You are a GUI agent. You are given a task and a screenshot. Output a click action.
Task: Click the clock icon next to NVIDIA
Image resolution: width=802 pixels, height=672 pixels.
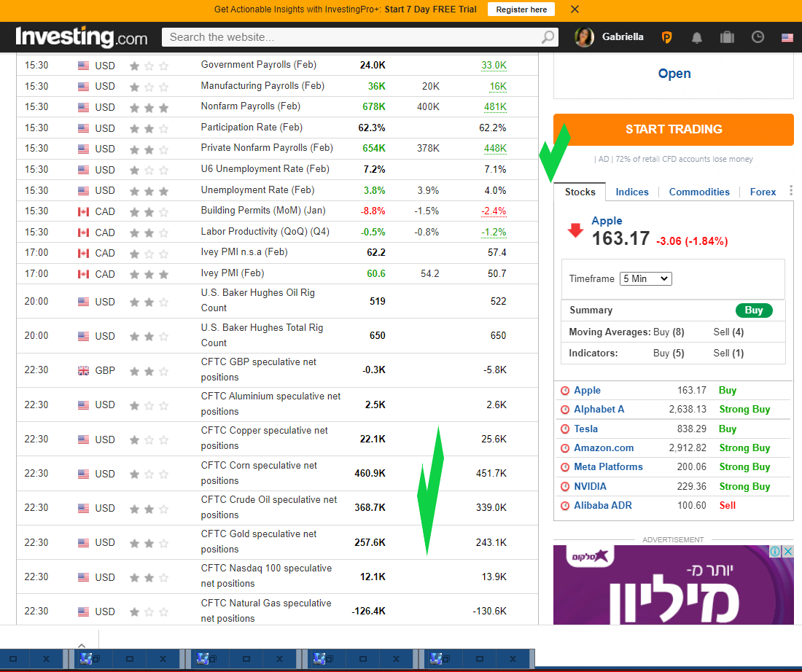(x=564, y=487)
